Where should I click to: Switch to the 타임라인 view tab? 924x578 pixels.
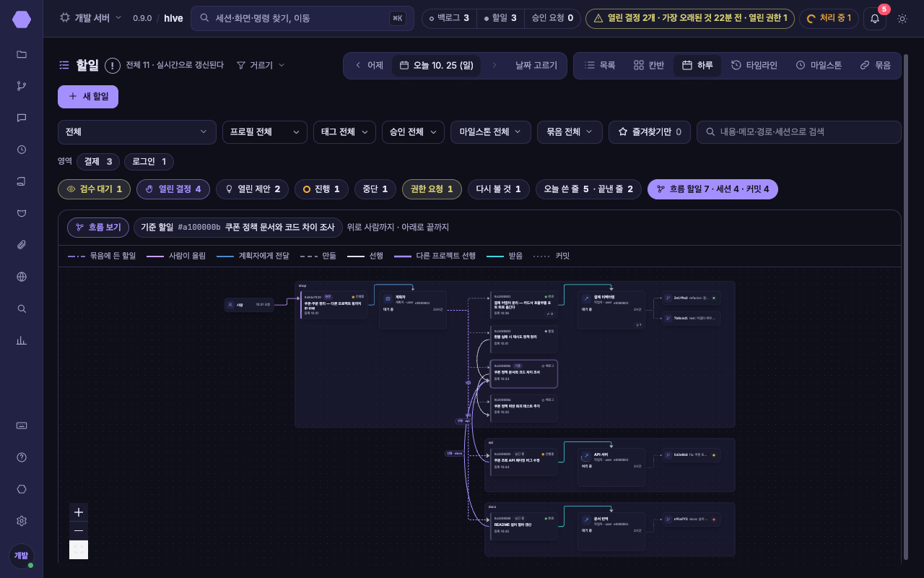coord(754,66)
